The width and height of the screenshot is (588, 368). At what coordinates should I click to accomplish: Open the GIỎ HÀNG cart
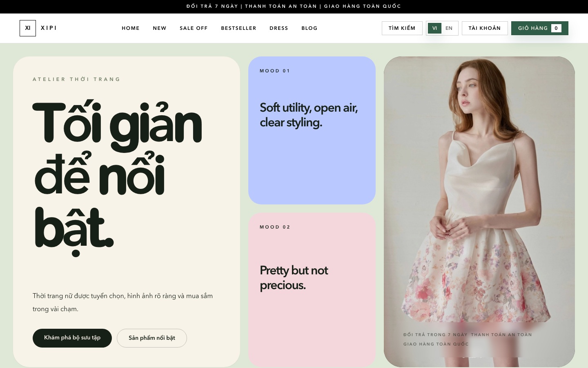point(540,28)
